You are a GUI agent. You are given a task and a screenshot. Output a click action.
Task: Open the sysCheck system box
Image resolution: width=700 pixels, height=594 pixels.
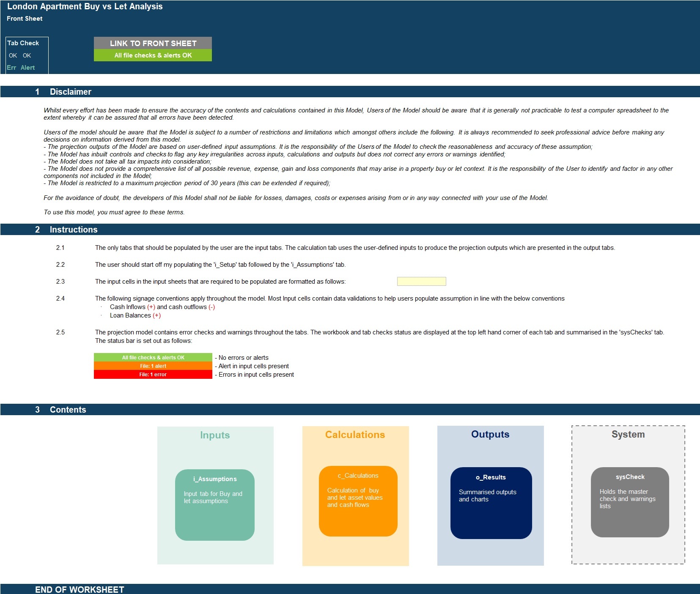click(630, 502)
